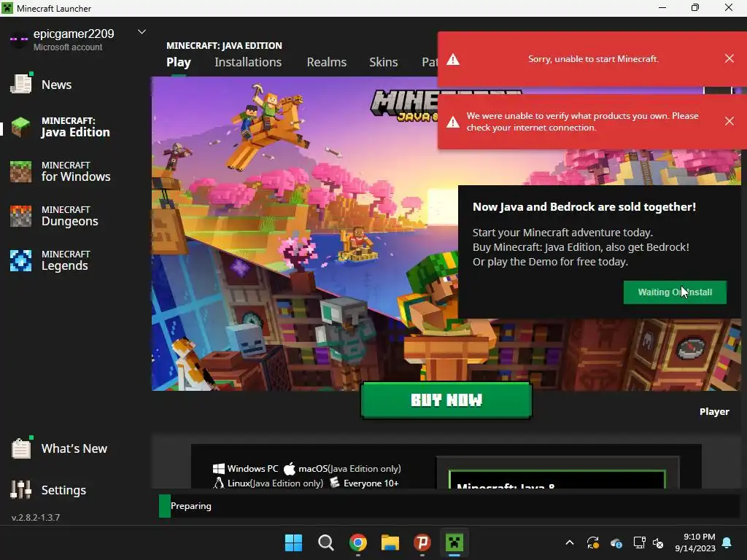Image resolution: width=747 pixels, height=560 pixels.
Task: Switch to the Realms tab
Action: (x=326, y=63)
